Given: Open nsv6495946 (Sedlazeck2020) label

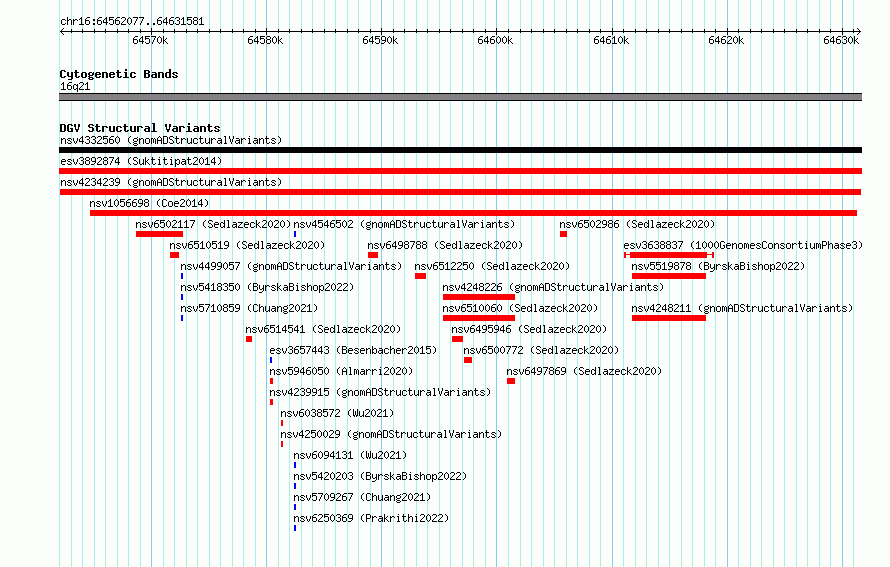Looking at the screenshot, I should [x=529, y=329].
